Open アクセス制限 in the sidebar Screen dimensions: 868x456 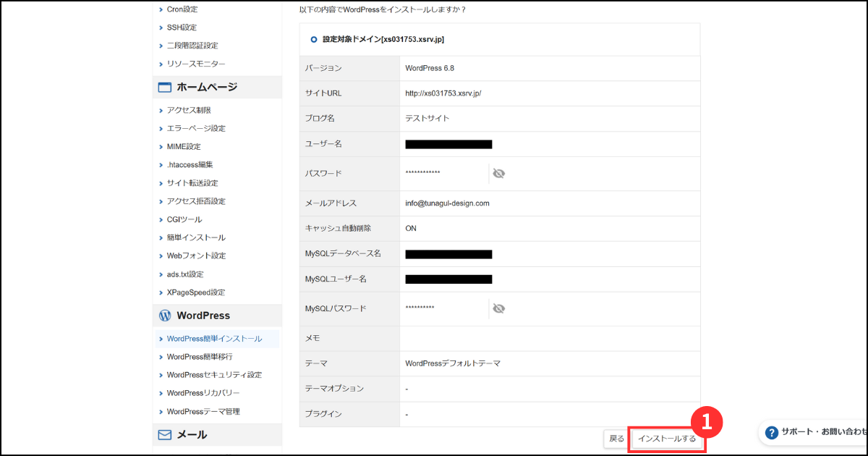[x=189, y=110]
